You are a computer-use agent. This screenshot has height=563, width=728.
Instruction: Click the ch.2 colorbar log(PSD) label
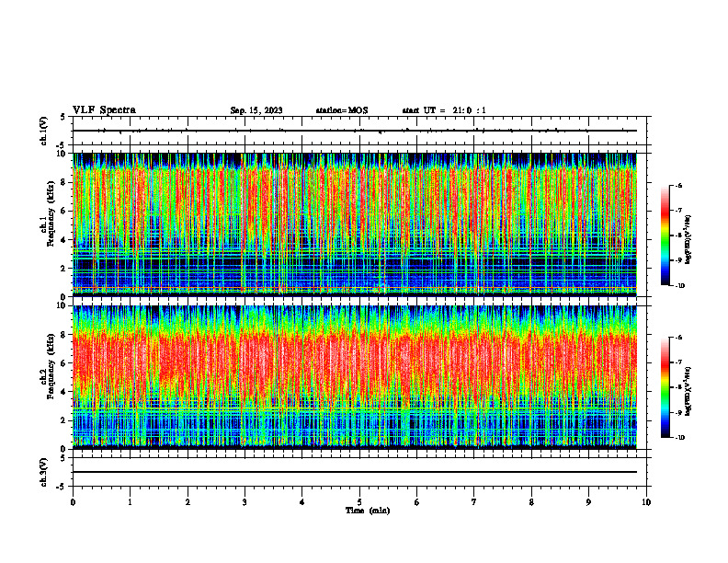pyautogui.click(x=688, y=390)
